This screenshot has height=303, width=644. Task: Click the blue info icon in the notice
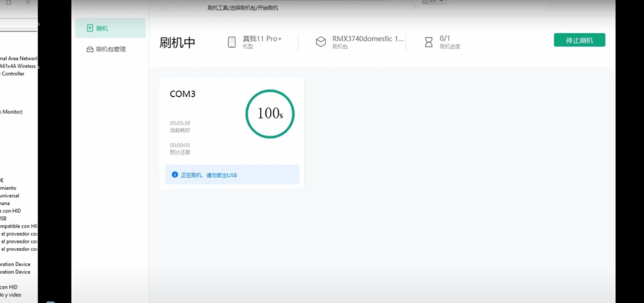[175, 175]
